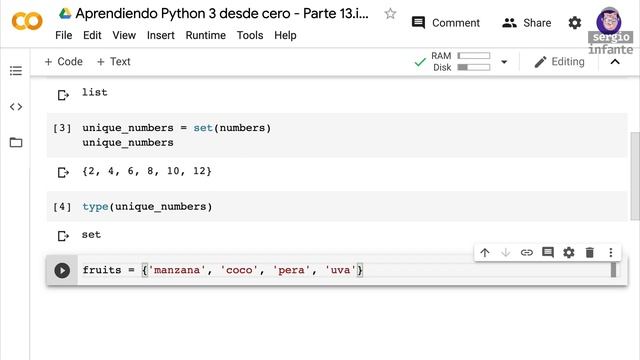
Task: Move the fruits cell down
Action: 506,253
